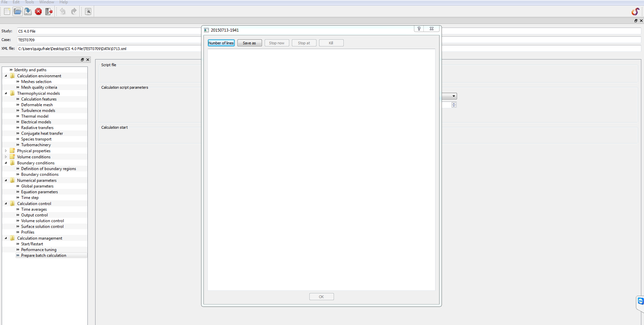Open the Tools menu
644x325 pixels.
29,2
